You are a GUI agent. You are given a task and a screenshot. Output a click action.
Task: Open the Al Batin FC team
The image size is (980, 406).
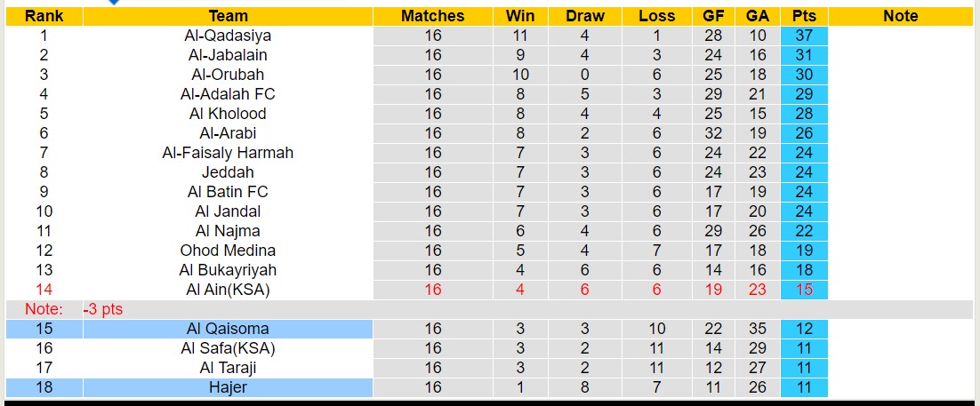(228, 192)
